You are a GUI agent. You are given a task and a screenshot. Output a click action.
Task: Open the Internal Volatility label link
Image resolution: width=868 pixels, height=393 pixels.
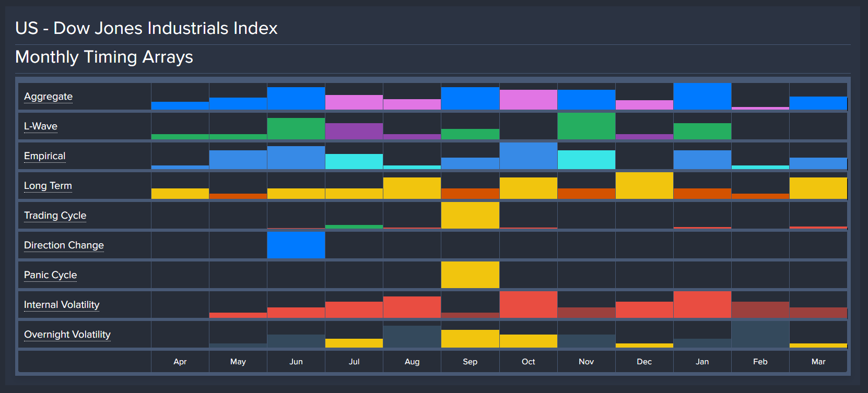62,305
